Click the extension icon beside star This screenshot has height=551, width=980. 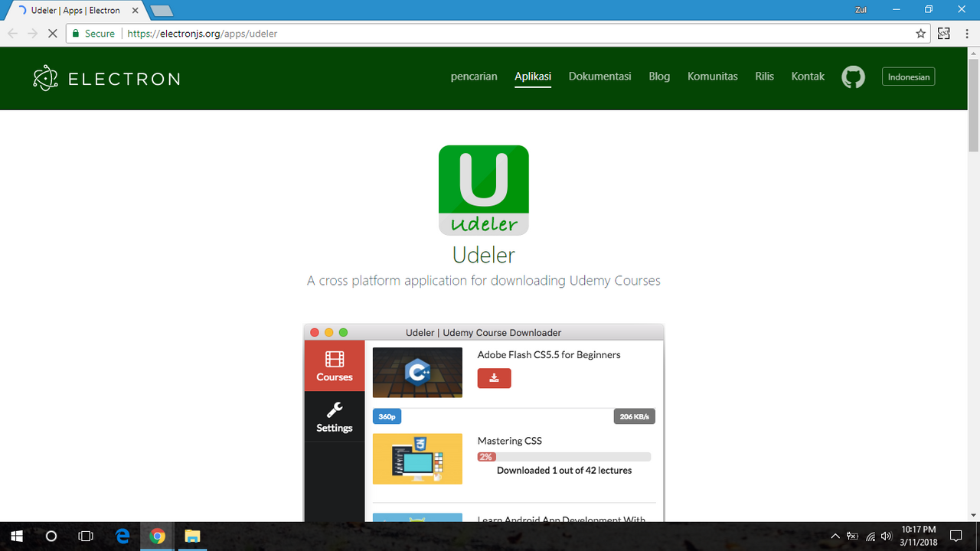pos(944,34)
